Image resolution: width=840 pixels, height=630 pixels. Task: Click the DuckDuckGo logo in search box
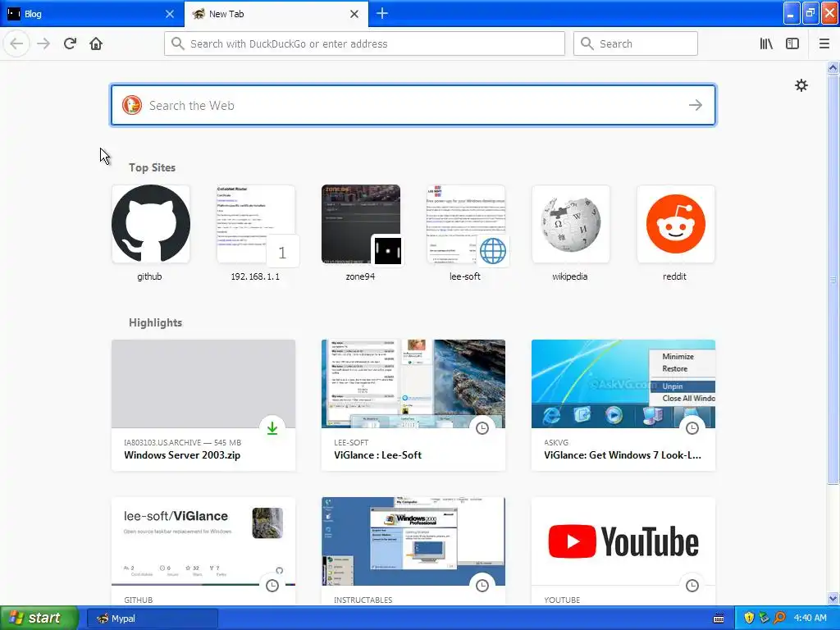132,105
